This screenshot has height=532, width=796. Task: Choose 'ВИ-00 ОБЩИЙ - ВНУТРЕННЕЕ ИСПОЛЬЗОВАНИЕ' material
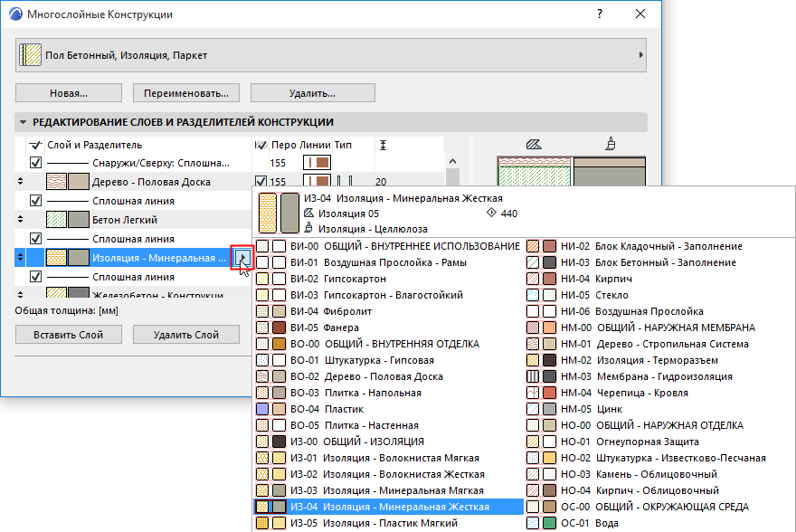click(388, 246)
